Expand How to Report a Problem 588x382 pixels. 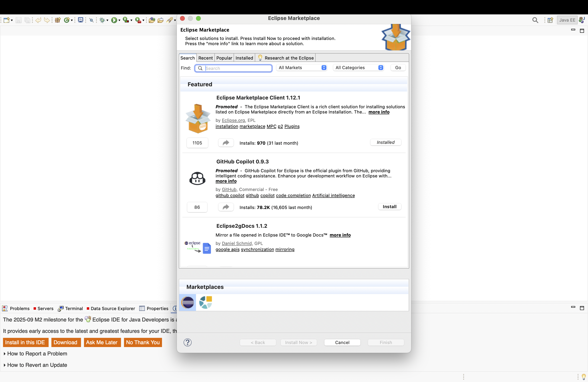click(35, 354)
